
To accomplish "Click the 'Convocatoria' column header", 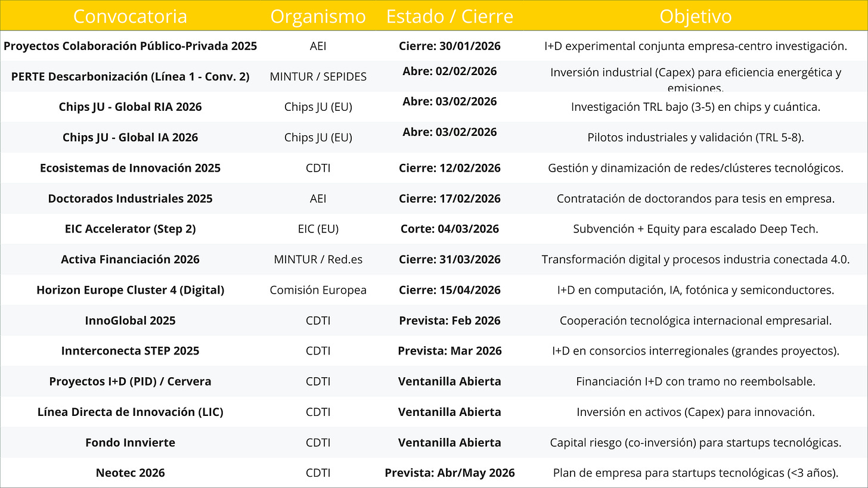I will point(130,17).
